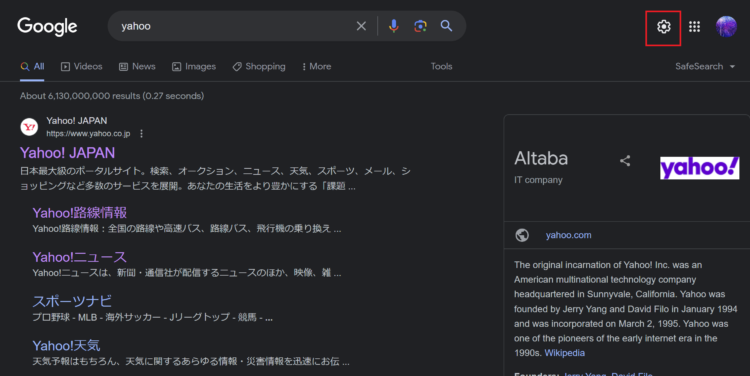Open the スポーツナビ sitelink
Viewport: 750px width, 376px height.
pos(72,301)
